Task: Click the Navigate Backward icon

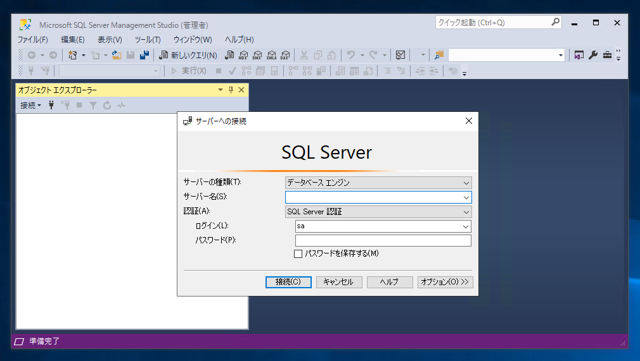Action: 31,55
